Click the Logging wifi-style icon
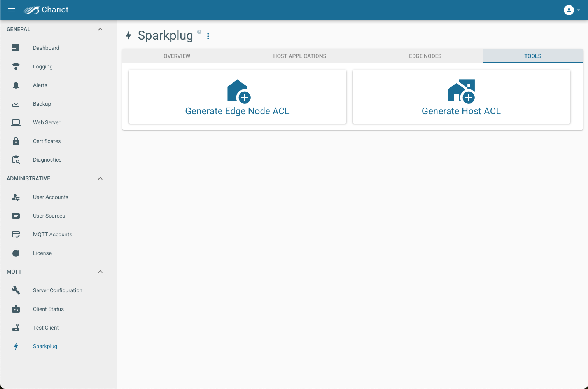This screenshot has height=389, width=588. 16,66
